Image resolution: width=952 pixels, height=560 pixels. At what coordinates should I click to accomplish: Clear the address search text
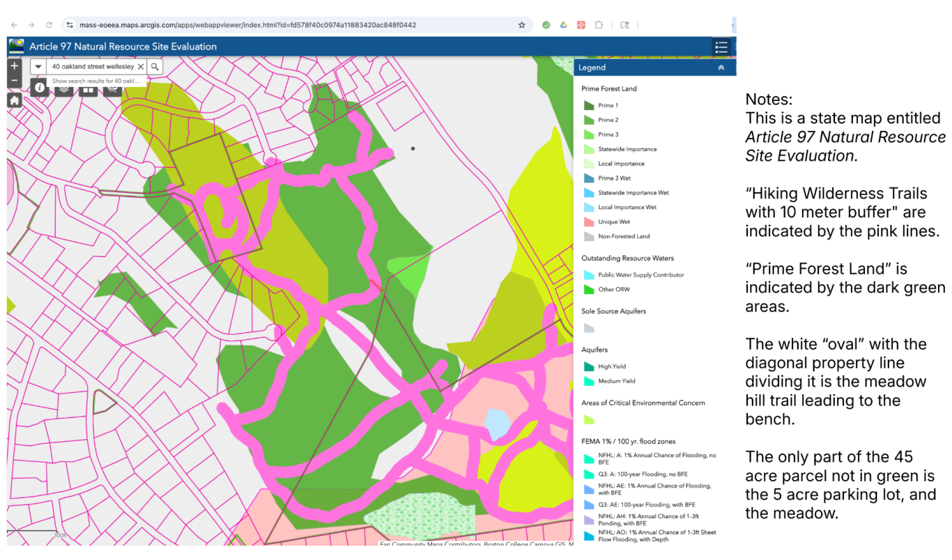(140, 67)
